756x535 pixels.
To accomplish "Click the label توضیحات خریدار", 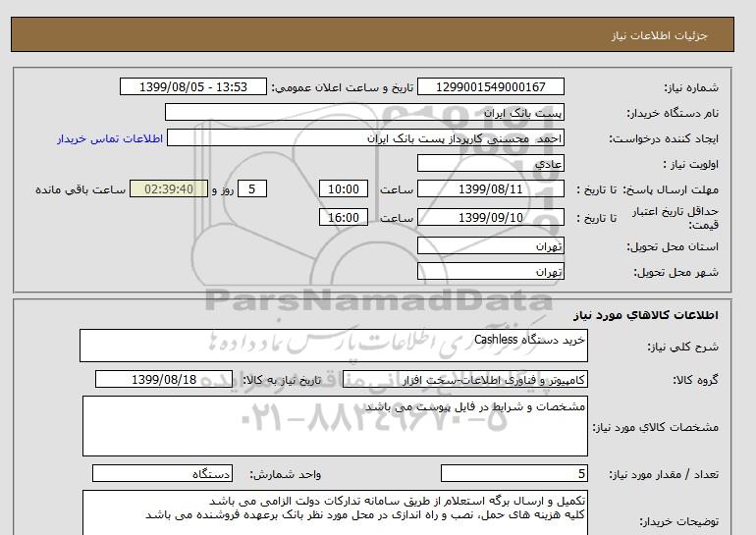I will [x=678, y=521].
